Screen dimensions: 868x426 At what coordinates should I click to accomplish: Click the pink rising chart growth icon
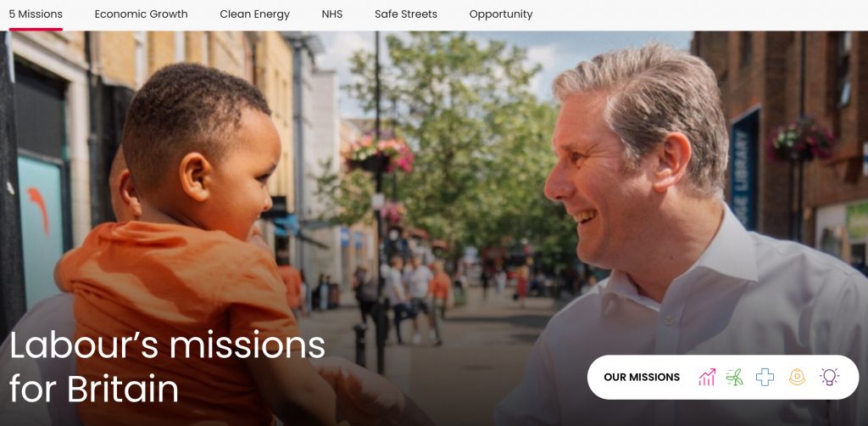tap(707, 378)
